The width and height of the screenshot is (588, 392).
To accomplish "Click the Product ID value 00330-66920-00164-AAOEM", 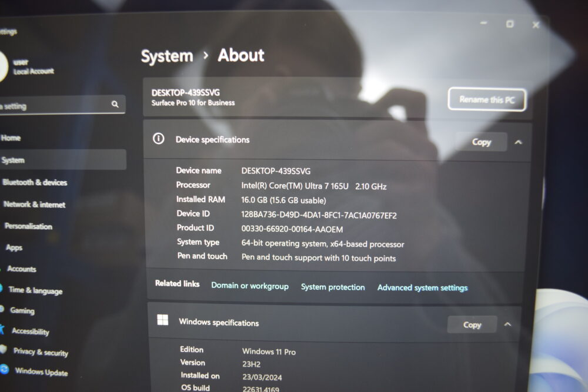I will pyautogui.click(x=292, y=229).
